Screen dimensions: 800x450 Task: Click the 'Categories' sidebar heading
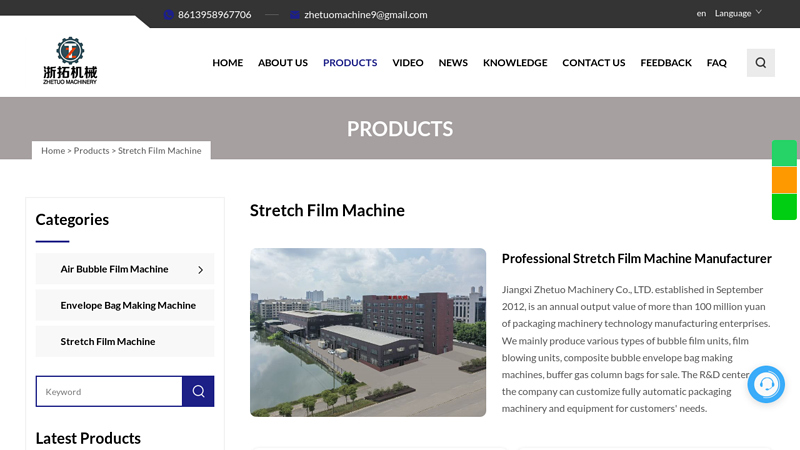coord(72,219)
